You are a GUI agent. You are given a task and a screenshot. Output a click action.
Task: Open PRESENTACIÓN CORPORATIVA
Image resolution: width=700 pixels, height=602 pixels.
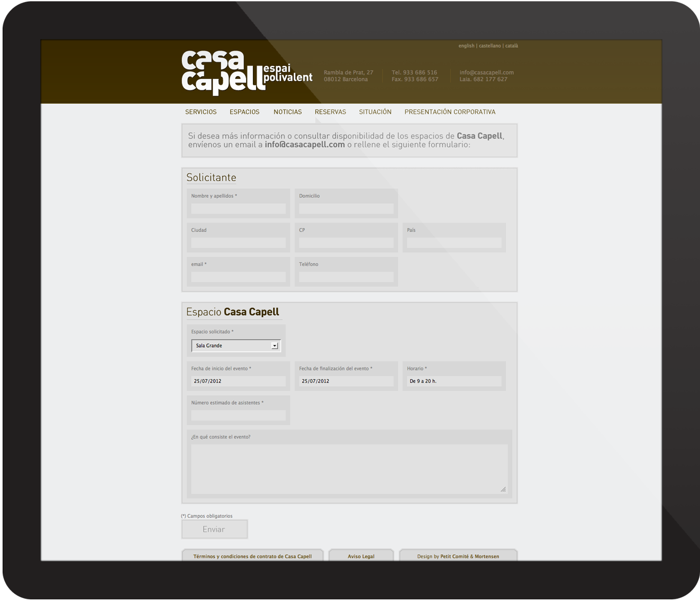[x=450, y=112]
